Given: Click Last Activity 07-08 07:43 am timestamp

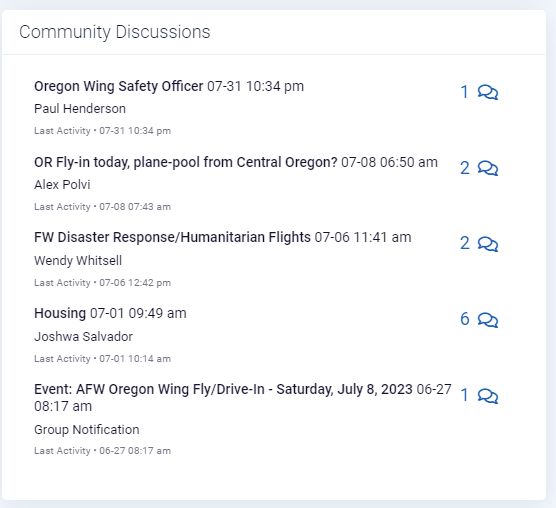Looking at the screenshot, I should (102, 207).
